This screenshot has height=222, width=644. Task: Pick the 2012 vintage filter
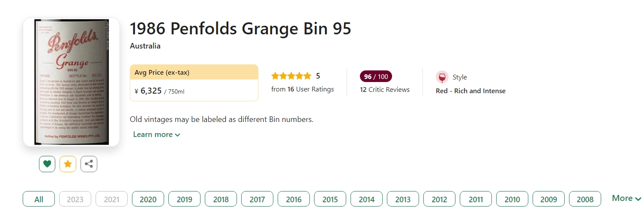(x=439, y=199)
